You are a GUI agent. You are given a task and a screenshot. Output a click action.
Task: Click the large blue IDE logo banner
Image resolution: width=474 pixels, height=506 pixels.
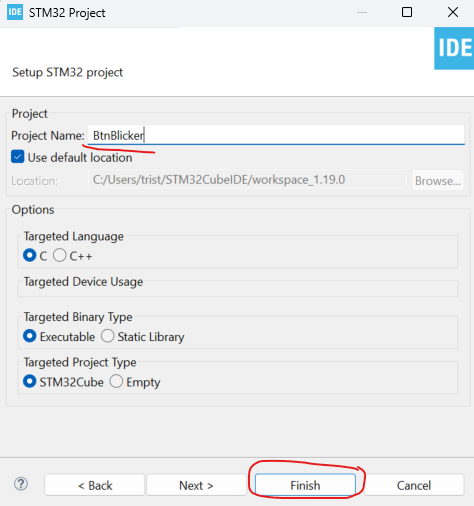tap(454, 48)
